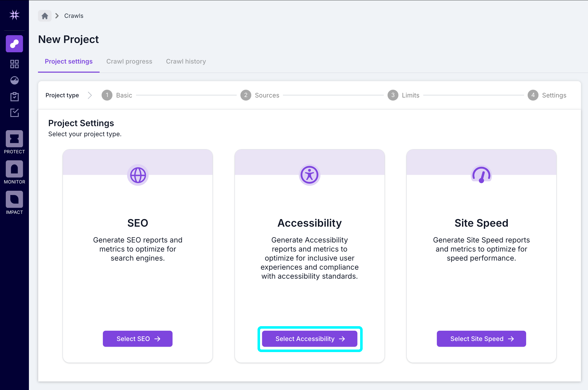Click the Select Accessibility button

tap(310, 339)
